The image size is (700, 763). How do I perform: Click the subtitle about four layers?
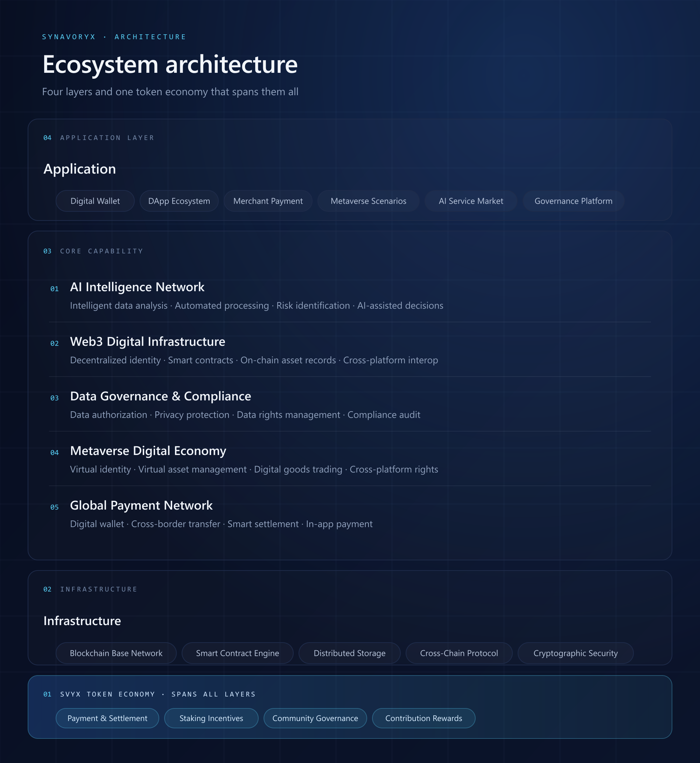[170, 92]
